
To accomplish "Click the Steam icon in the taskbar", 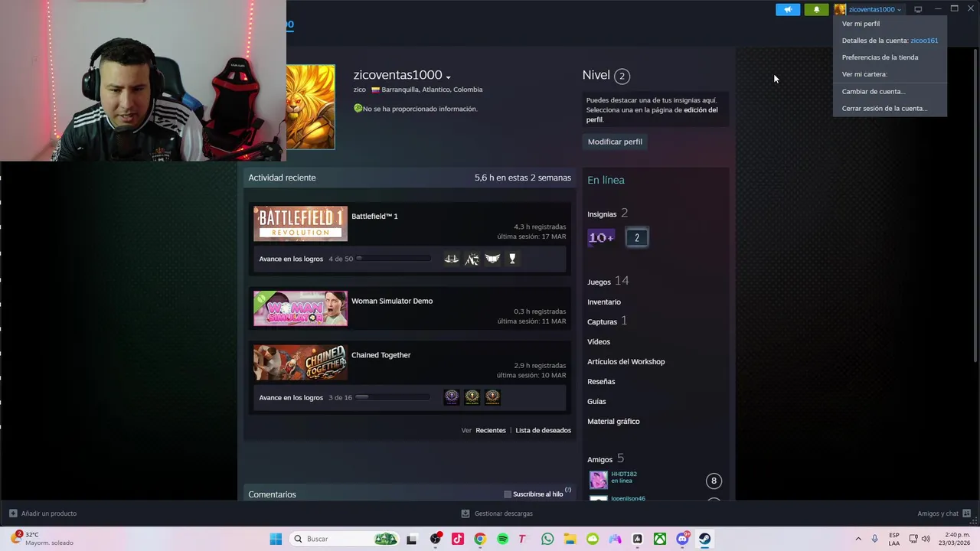I will tap(704, 539).
